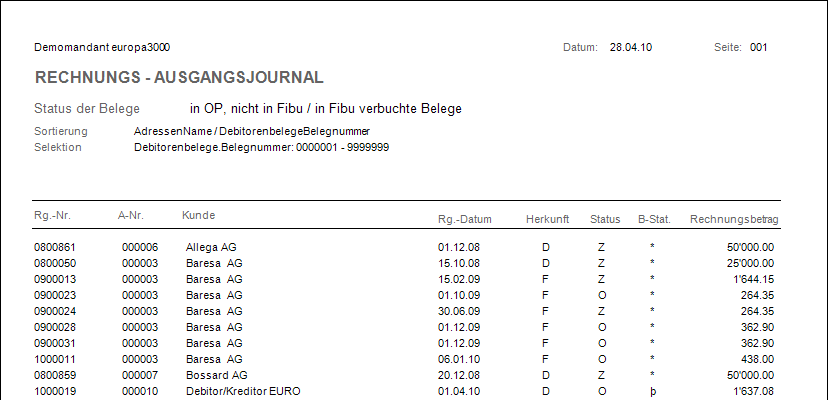Select invoice number 1000019
This screenshot has width=828, height=400.
(55, 391)
